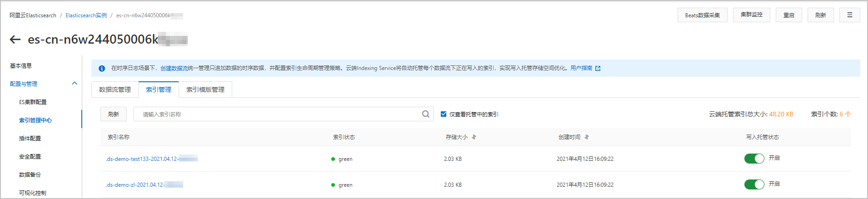The image size is (868, 199).
Task: Click Elasticsearch实例 breadcrumb link
Action: 86,15
